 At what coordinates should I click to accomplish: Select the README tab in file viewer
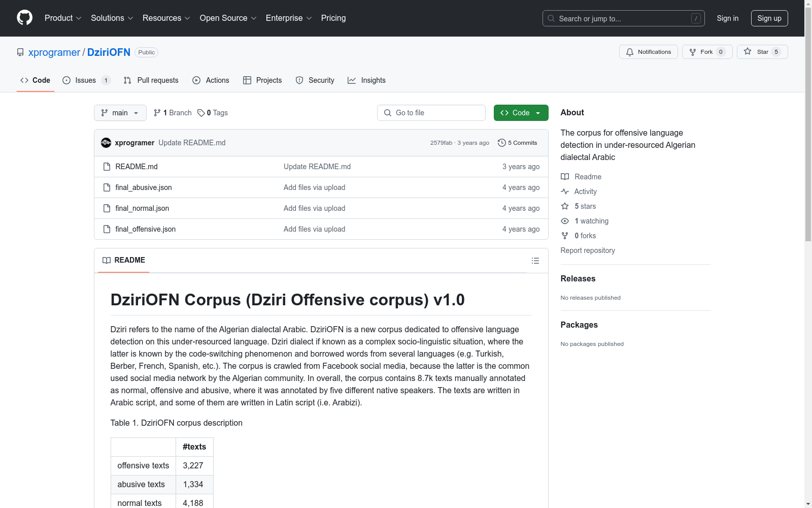(x=124, y=260)
